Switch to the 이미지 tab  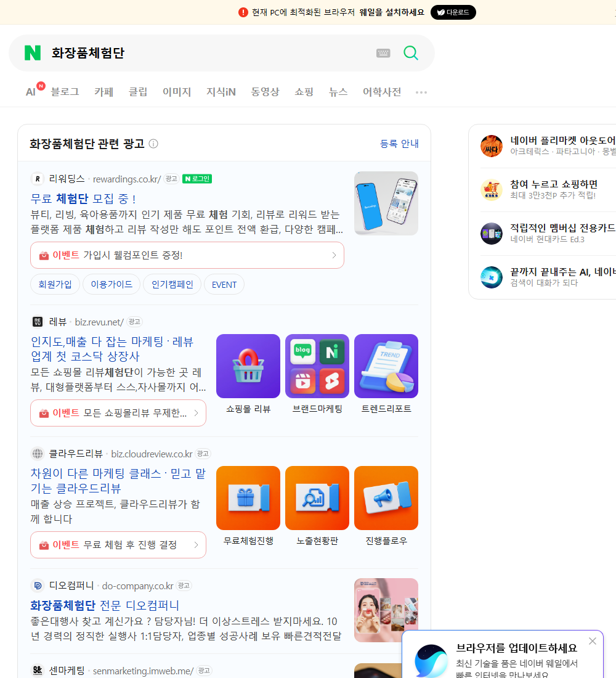pos(177,92)
